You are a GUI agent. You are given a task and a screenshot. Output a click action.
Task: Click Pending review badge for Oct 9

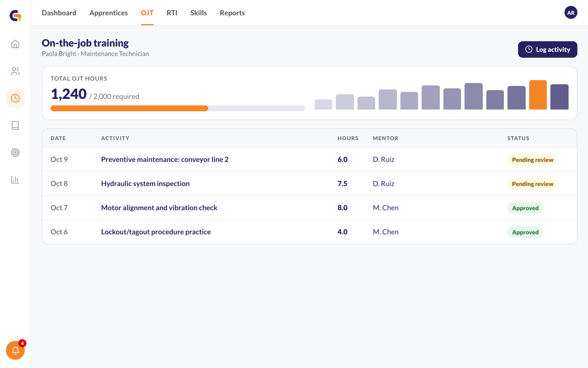click(533, 160)
